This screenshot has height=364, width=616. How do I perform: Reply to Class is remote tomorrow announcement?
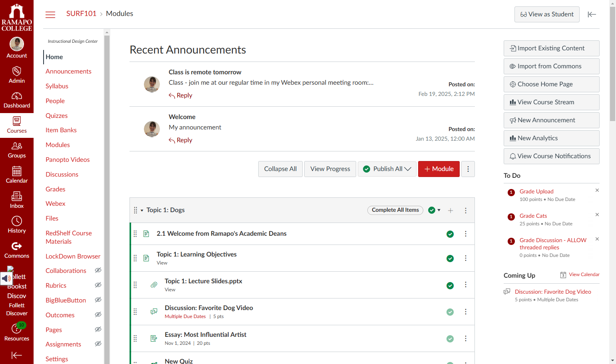[x=180, y=95]
